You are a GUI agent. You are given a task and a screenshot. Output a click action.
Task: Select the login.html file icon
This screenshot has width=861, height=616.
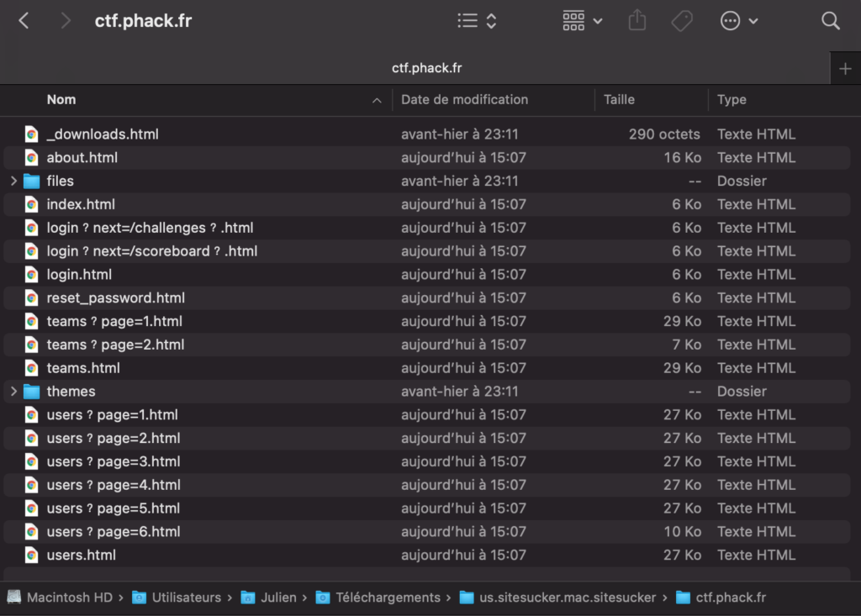coord(32,275)
